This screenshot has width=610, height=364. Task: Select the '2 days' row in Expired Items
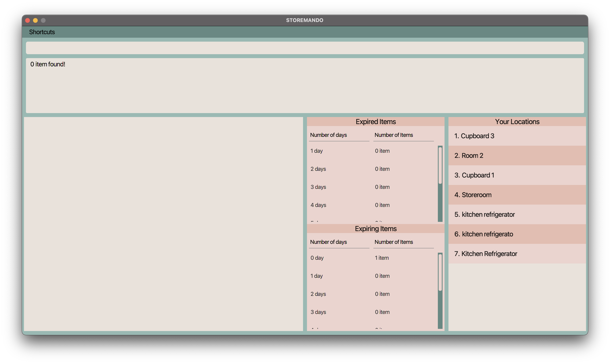point(372,169)
